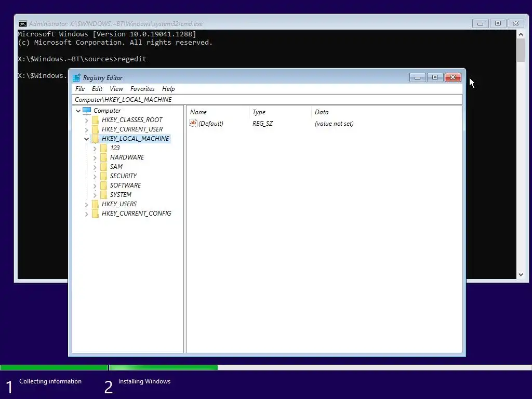Viewport: 532px width, 399px height.
Task: Expand the SOFTWARE key chevron
Action: tap(95, 185)
